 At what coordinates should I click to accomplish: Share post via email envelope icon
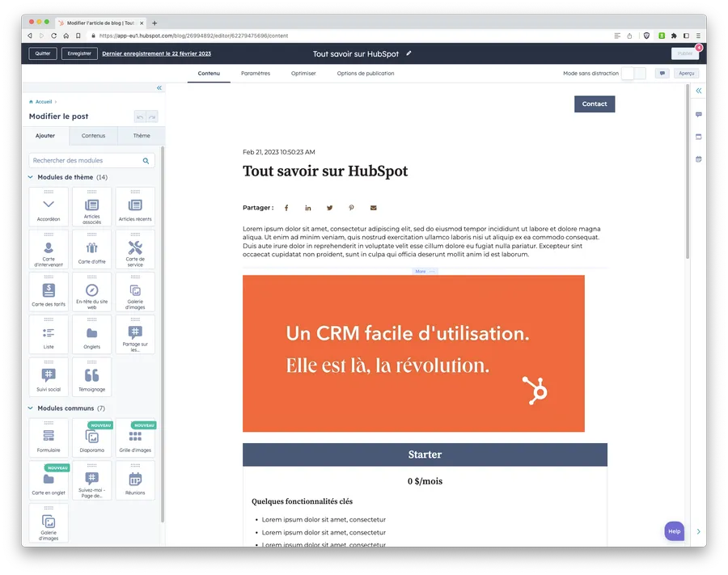(373, 208)
